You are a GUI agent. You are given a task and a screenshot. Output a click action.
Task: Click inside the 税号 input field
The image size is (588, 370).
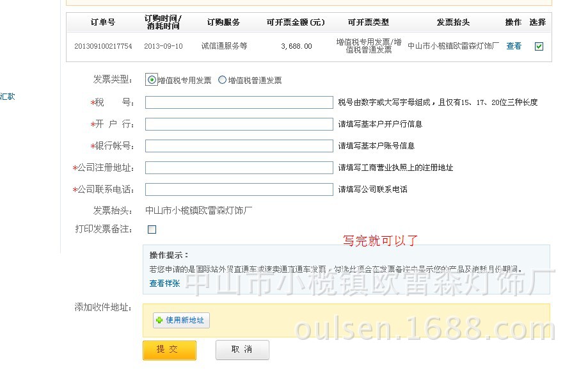239,101
